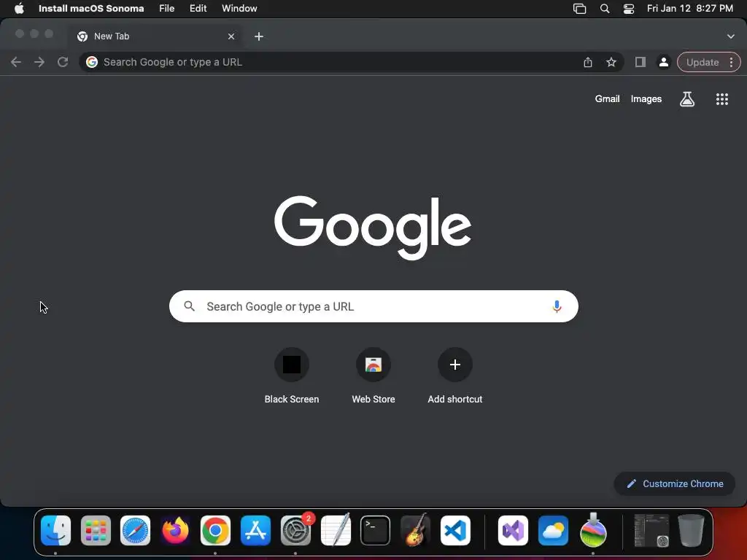Open the Window menu
747x560 pixels.
[239, 9]
